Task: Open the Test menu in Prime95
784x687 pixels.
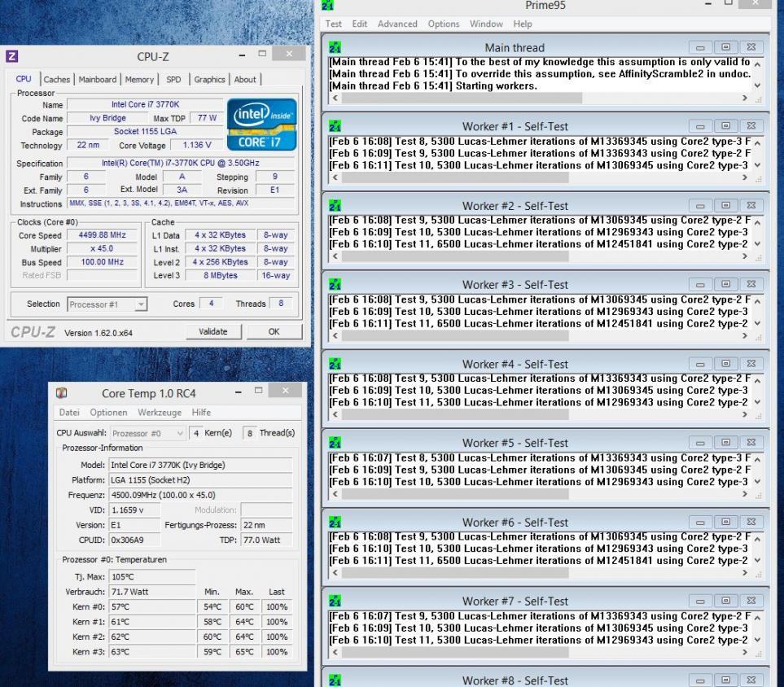Action: (334, 24)
